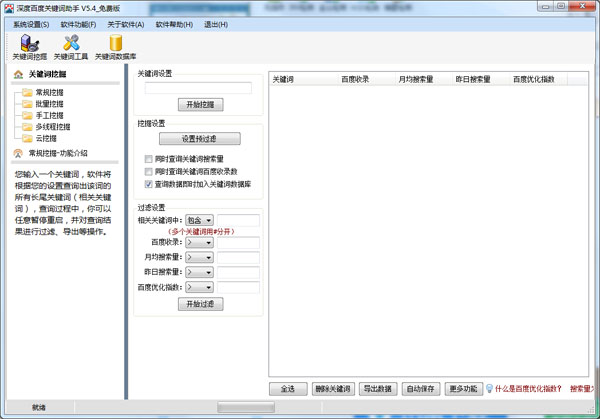Sort by the 关键词 column header

coord(304,80)
